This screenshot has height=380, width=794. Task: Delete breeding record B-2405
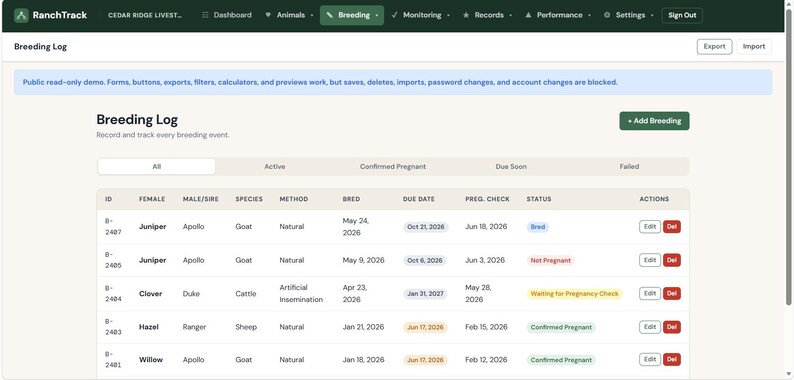pos(671,260)
